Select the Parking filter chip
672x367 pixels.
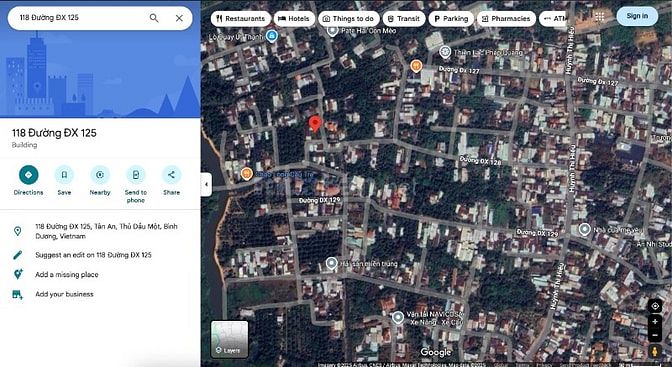(x=451, y=19)
